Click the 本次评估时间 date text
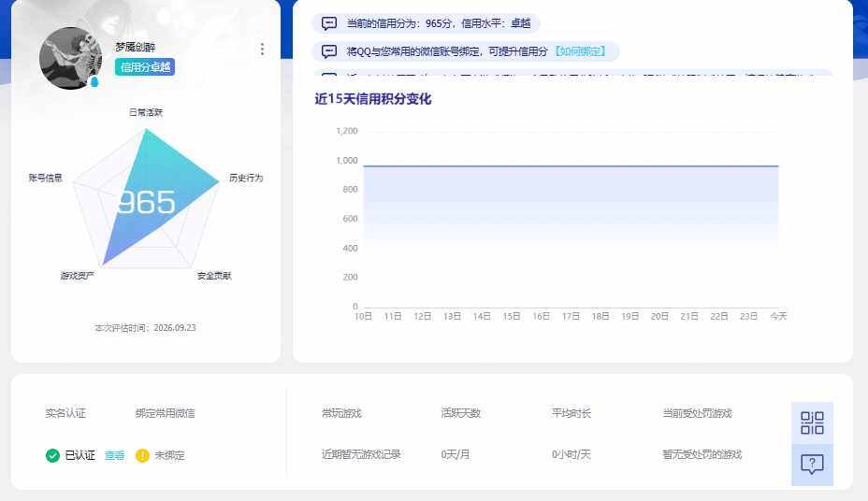Viewport: 868px width, 501px height. (x=145, y=328)
